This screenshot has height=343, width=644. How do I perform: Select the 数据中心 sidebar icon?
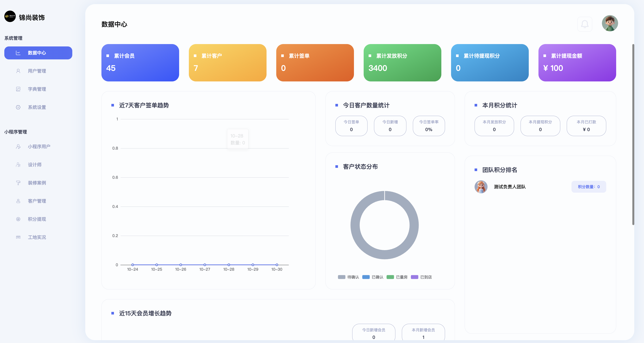18,53
